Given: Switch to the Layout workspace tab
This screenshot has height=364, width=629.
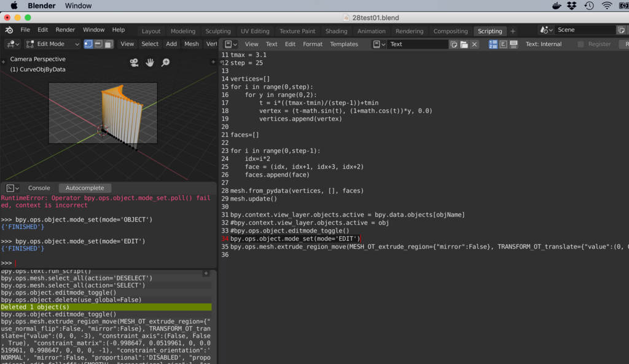Looking at the screenshot, I should (151, 31).
